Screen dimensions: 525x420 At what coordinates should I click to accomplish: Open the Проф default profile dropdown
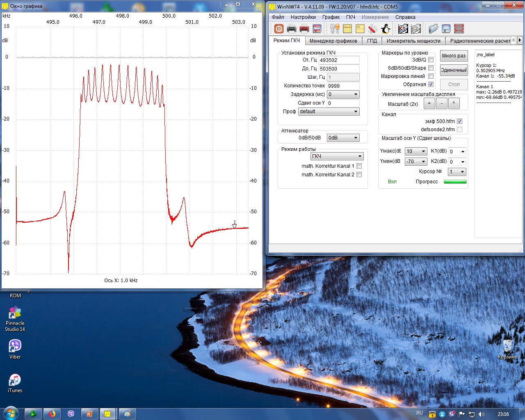click(x=329, y=112)
